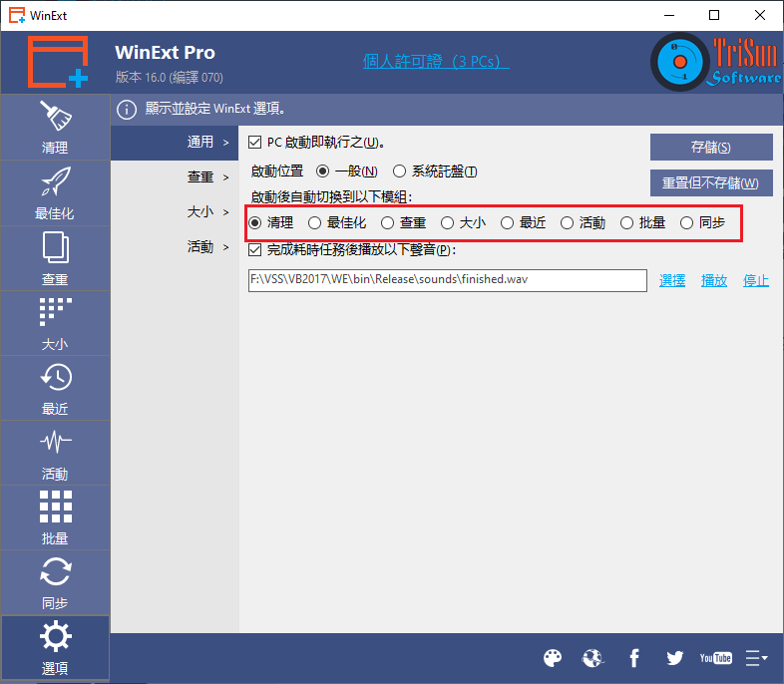Select 查重 startup module radio
The image size is (784, 684).
coord(387,222)
